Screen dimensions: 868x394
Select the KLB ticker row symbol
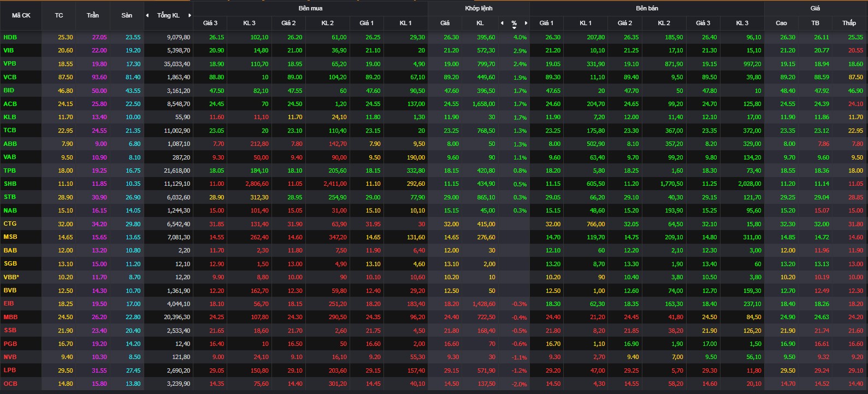[x=10, y=117]
